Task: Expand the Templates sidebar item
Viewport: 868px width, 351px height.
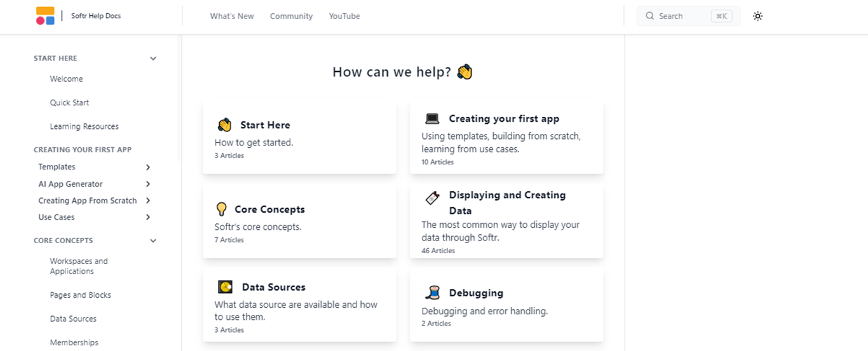Action: pos(148,167)
